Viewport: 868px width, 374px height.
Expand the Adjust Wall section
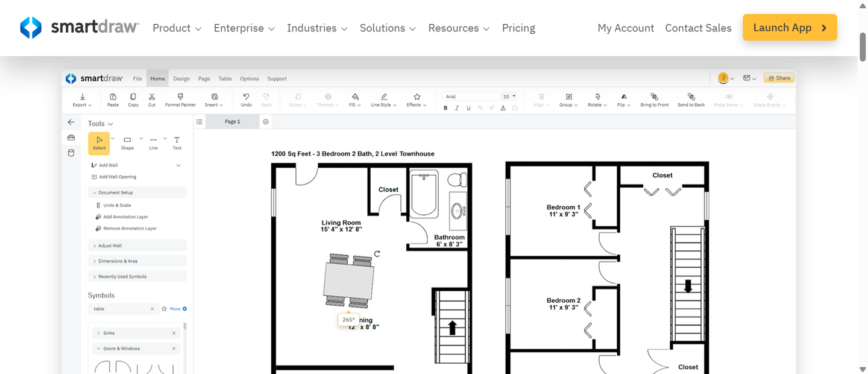(x=137, y=246)
